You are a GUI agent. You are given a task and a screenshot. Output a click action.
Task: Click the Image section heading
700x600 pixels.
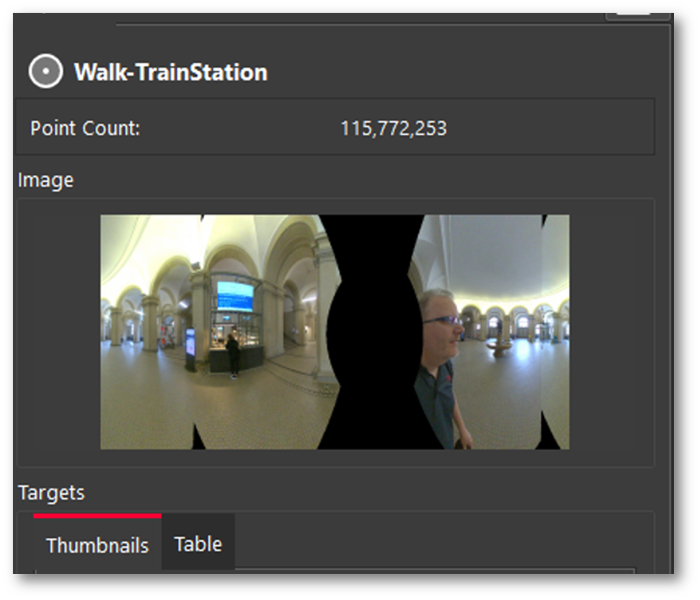click(46, 180)
